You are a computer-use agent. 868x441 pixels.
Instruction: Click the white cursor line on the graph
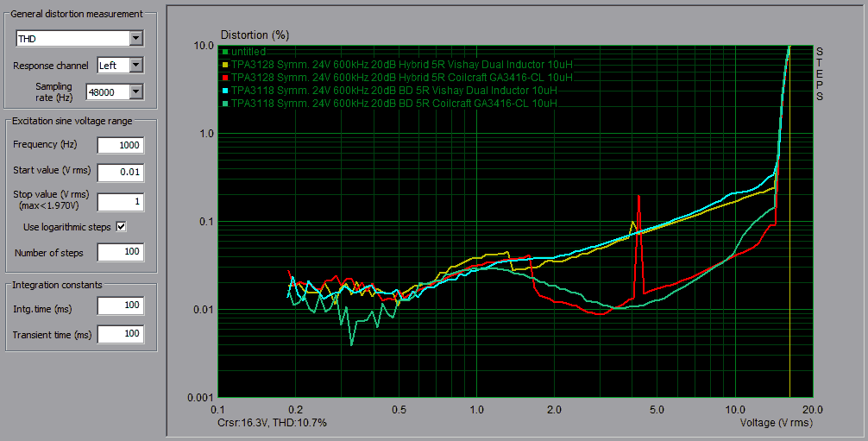point(790,259)
